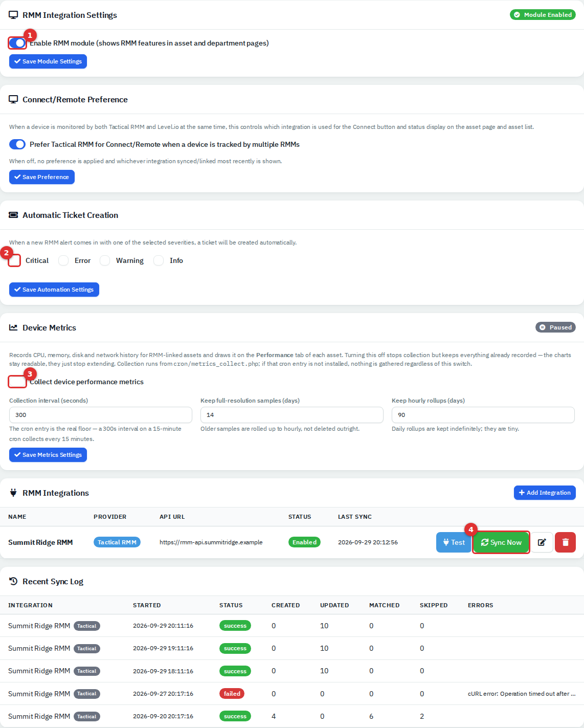This screenshot has height=728, width=584.
Task: Click the Keep full-resolution samples days field
Action: point(292,415)
